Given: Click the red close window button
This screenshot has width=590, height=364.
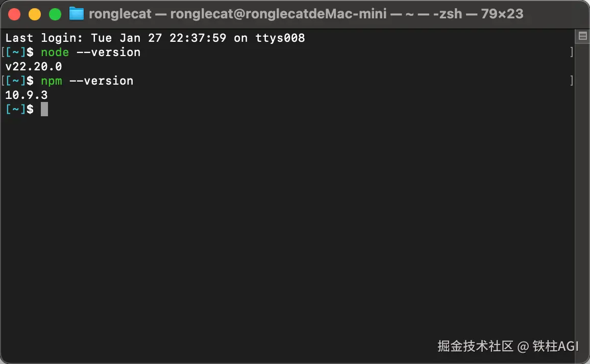Looking at the screenshot, I should tap(14, 14).
